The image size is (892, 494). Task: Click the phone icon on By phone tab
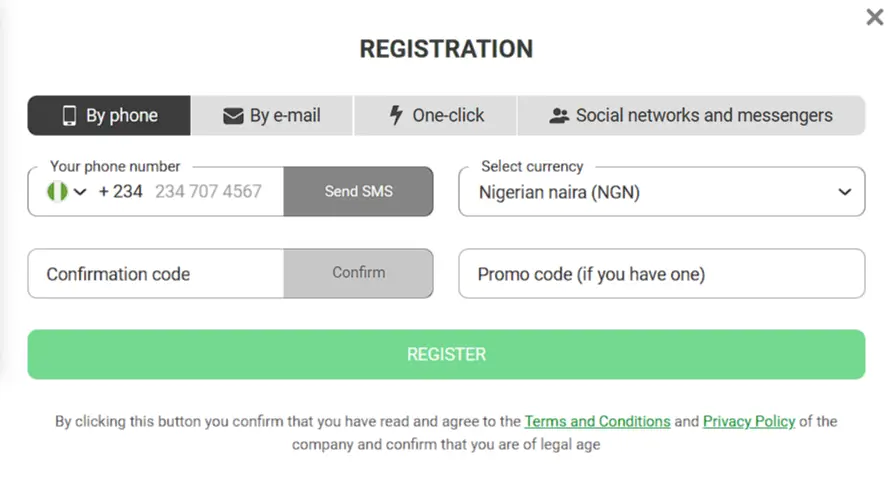click(69, 116)
